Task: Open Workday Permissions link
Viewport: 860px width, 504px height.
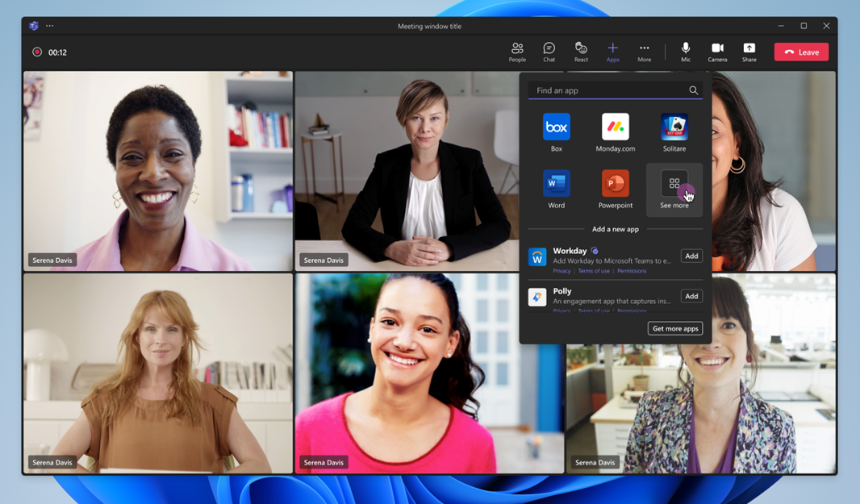Action: 632,271
